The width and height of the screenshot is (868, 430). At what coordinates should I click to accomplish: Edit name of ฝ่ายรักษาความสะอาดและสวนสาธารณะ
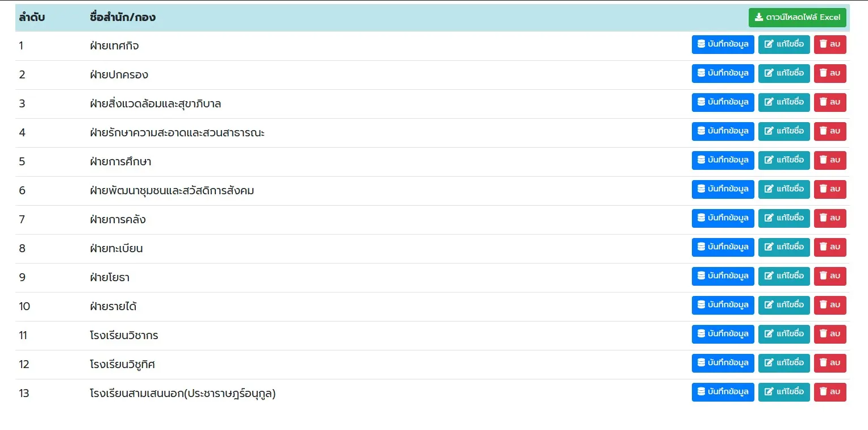(784, 131)
